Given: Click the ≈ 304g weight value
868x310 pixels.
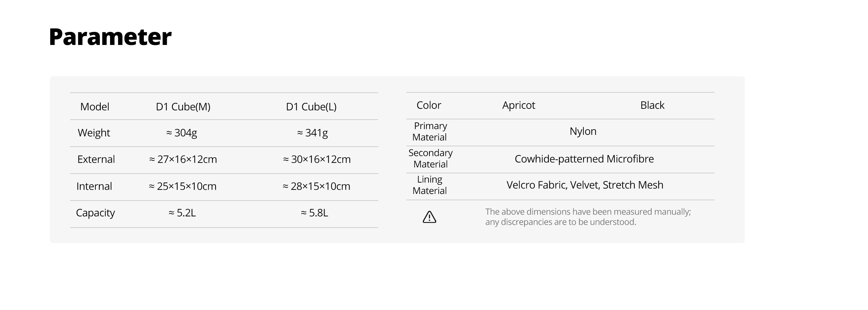Looking at the screenshot, I should point(182,133).
